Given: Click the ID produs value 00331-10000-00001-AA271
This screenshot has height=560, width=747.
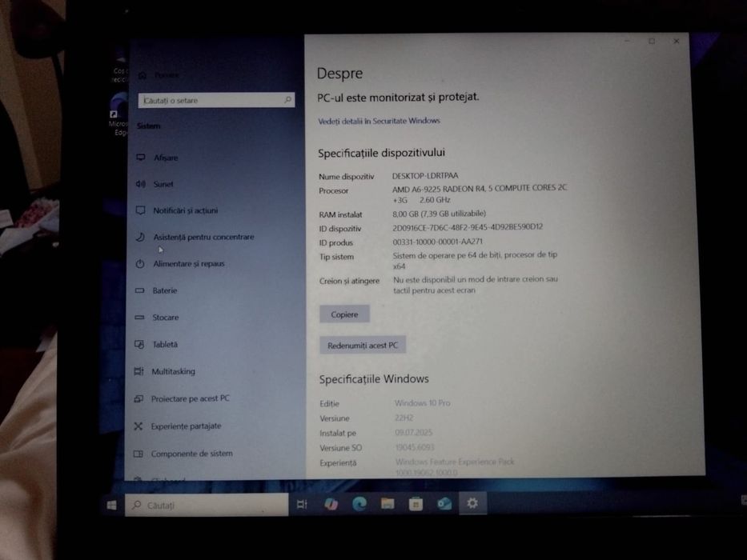Looking at the screenshot, I should click(x=437, y=242).
